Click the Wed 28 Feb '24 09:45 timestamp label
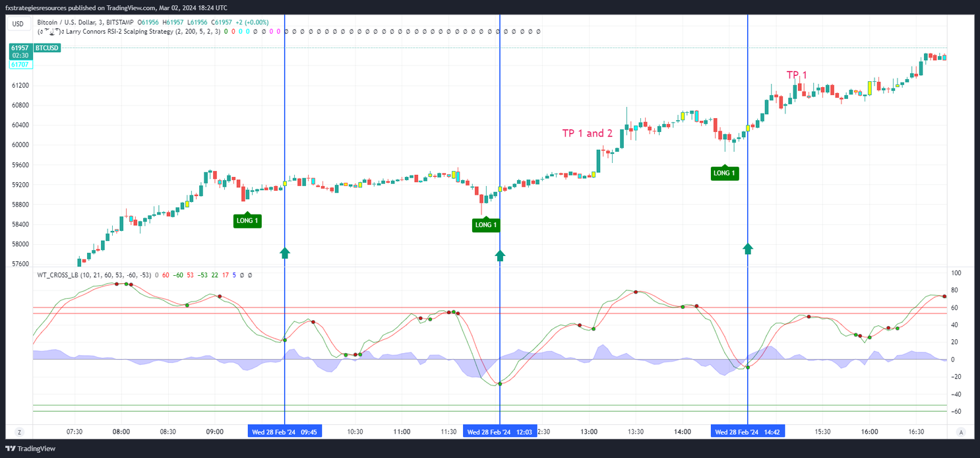Viewport: 980px width, 458px height. tap(284, 431)
